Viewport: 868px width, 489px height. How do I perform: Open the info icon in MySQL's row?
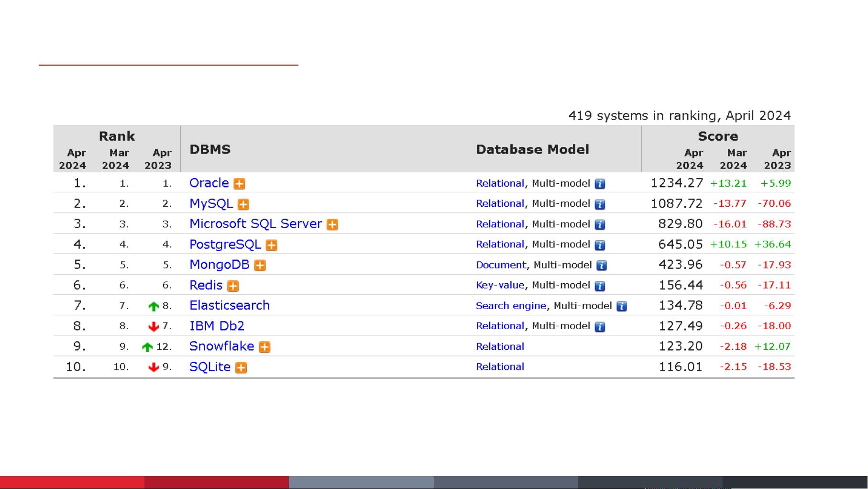600,204
